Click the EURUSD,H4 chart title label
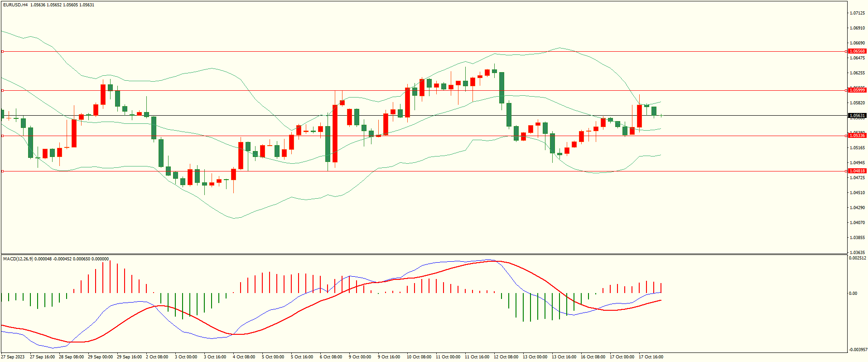The width and height of the screenshot is (868, 362). click(15, 5)
